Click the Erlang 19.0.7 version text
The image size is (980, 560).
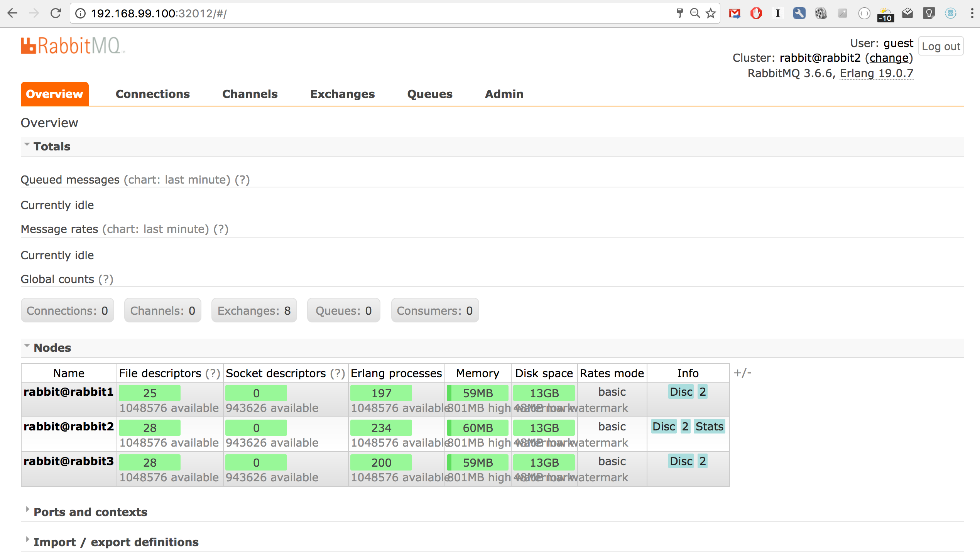pos(877,73)
